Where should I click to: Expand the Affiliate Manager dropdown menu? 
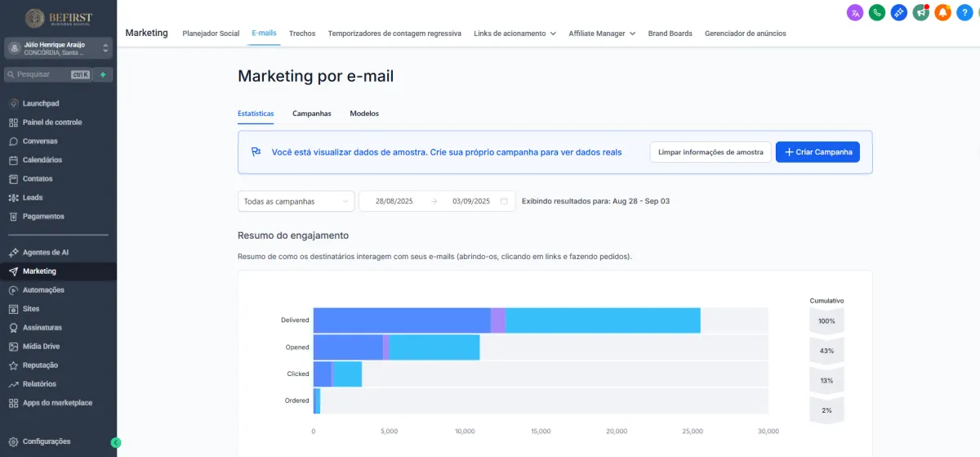pos(602,34)
